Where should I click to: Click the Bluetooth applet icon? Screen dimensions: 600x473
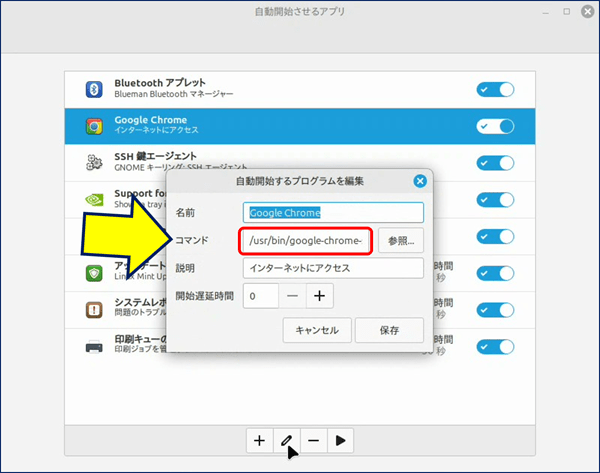pos(94,89)
